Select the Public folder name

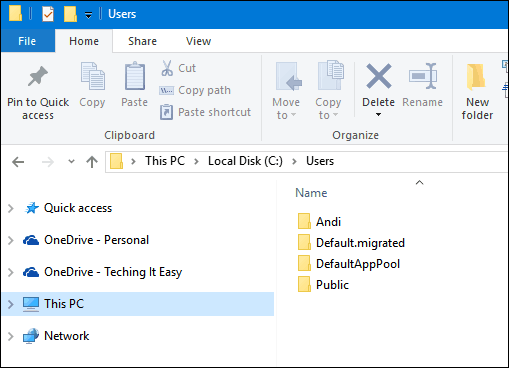pyautogui.click(x=332, y=285)
